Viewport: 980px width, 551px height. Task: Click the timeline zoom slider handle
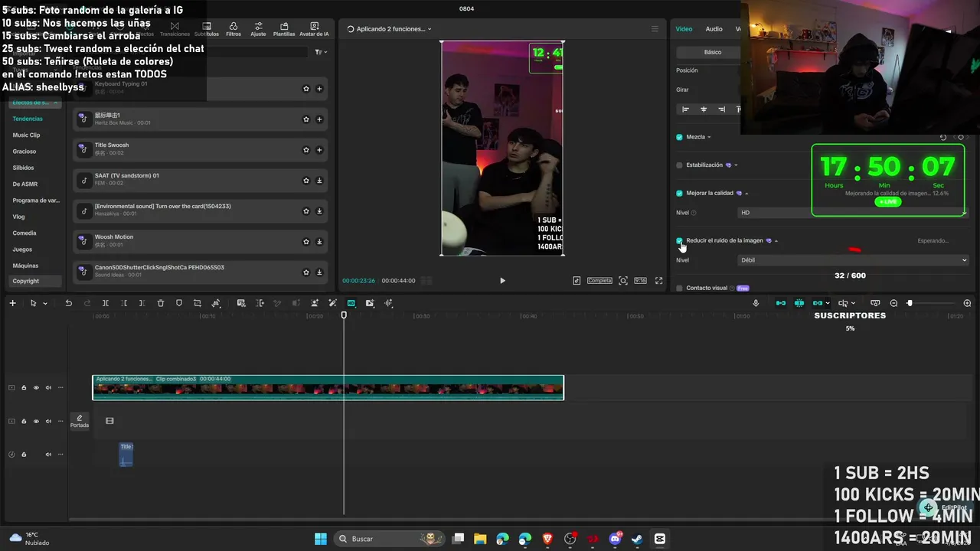910,303
